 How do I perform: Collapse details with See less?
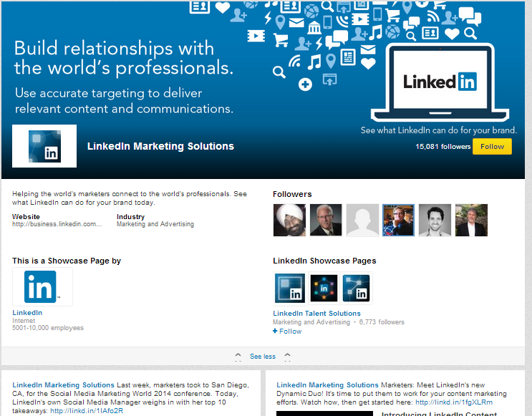point(263,357)
